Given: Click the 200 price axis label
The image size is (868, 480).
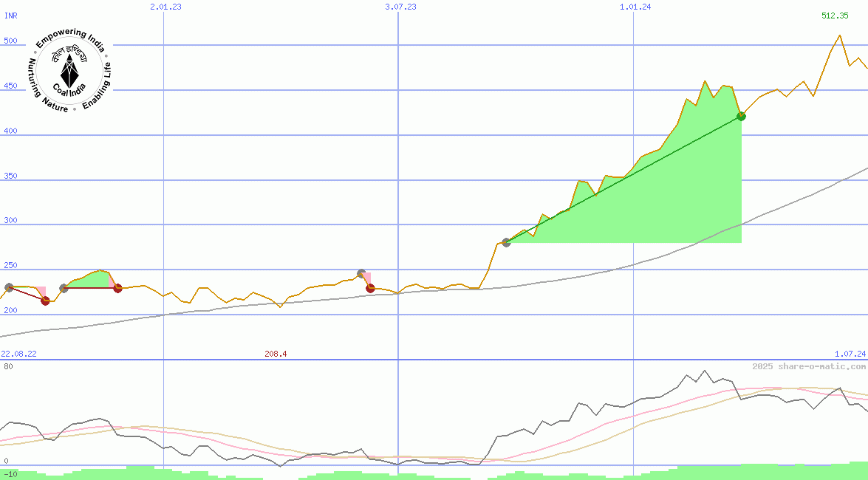Looking at the screenshot, I should click(10, 311).
